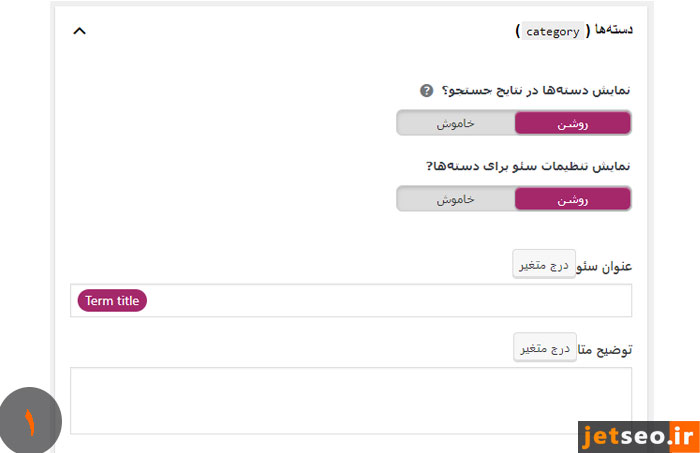Screen dimensions: 700x453
Task: Select the Term title variable tag
Action: (x=112, y=301)
